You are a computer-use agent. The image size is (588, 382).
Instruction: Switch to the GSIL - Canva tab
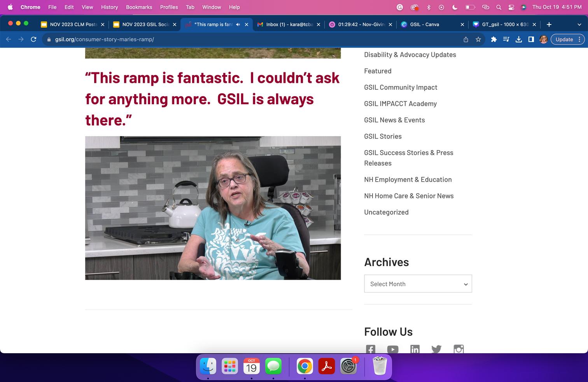(432, 25)
